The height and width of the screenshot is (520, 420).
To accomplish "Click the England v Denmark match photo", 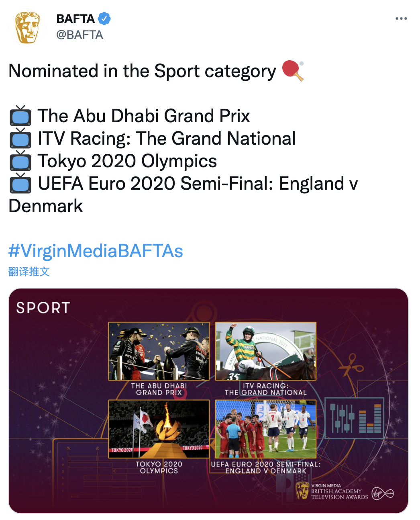I will 266,429.
